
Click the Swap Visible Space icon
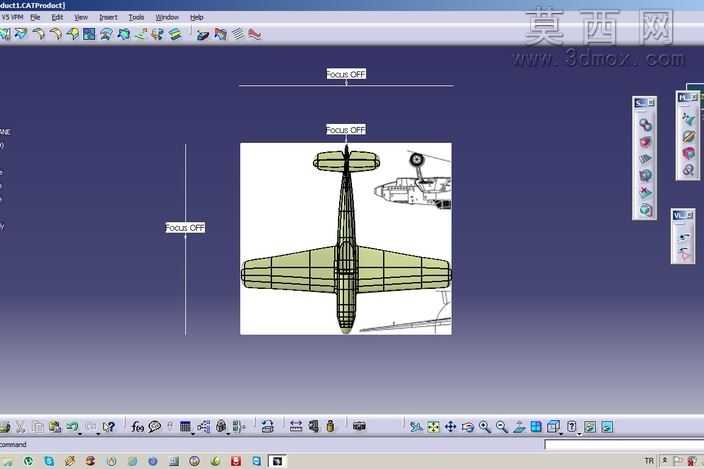607,426
